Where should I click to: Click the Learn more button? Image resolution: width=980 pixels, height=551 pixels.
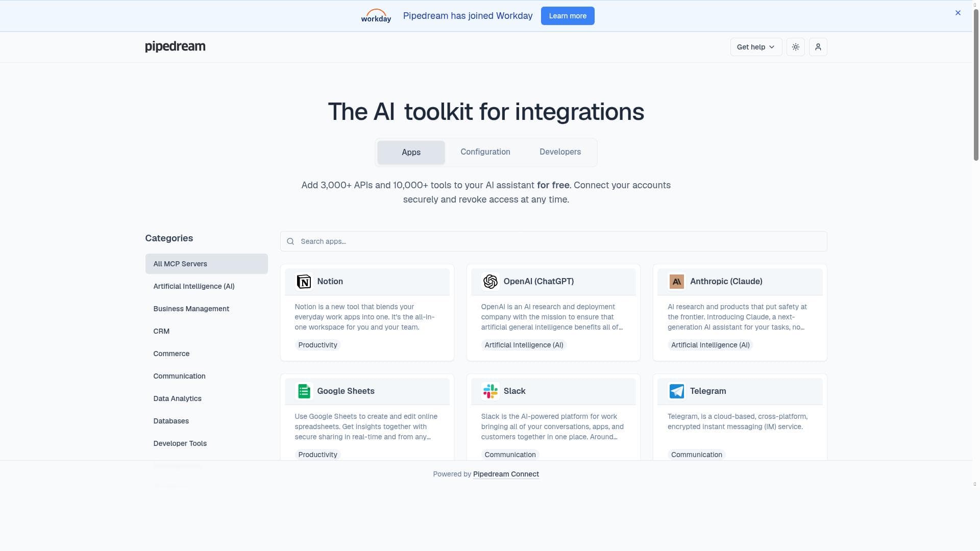(x=568, y=16)
